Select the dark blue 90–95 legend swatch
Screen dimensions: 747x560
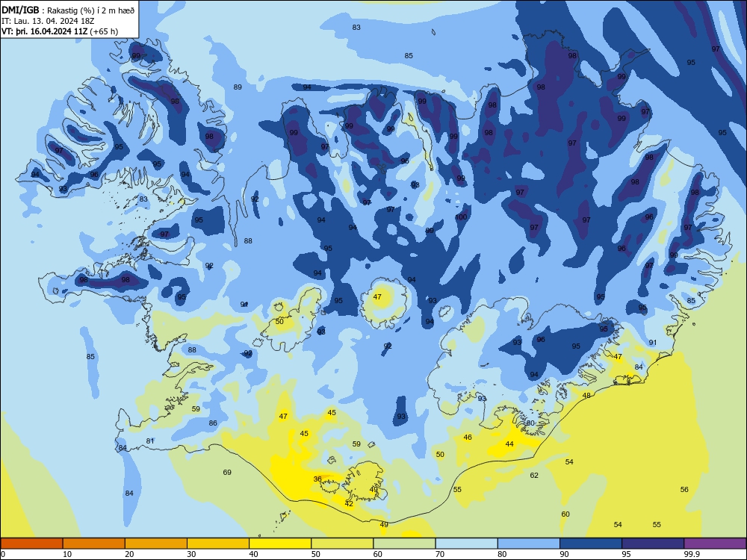tap(591, 544)
